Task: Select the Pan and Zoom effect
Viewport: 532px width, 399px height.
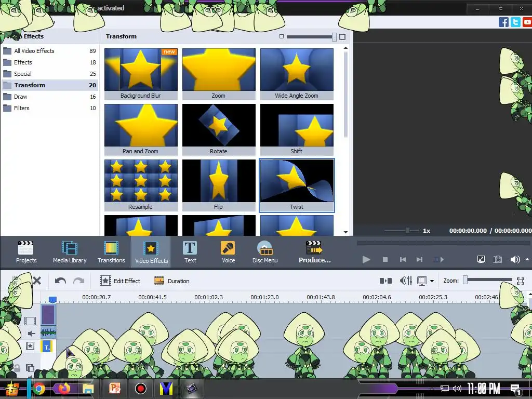Action: [x=141, y=129]
